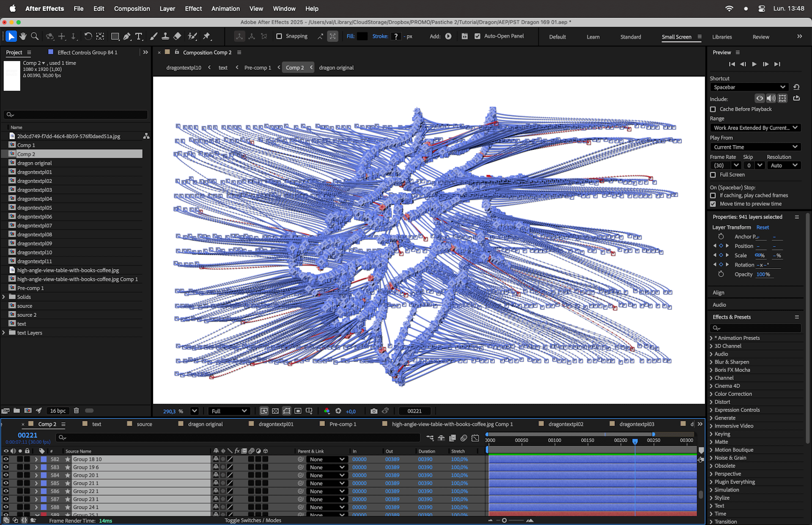This screenshot has height=525, width=812.
Task: Hide the Group 18 10 layer
Action: (x=6, y=459)
